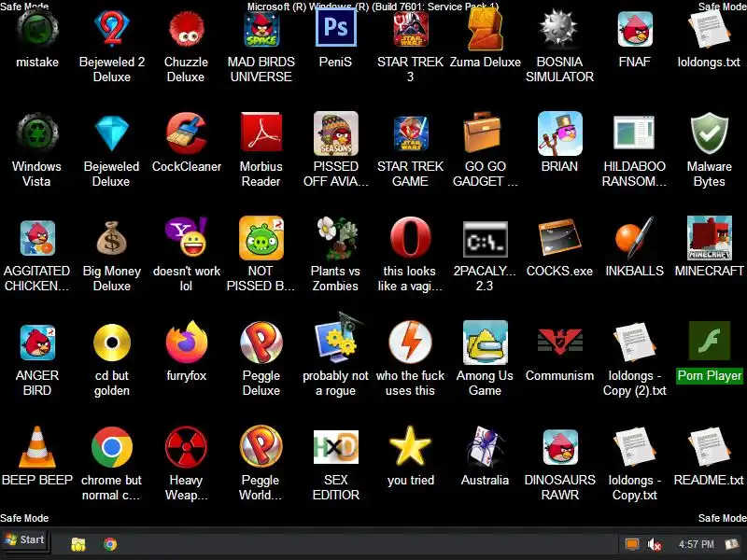This screenshot has height=560, width=747.
Task: Open the MAD BIRDS UNIVERSE icon
Action: pos(261,30)
